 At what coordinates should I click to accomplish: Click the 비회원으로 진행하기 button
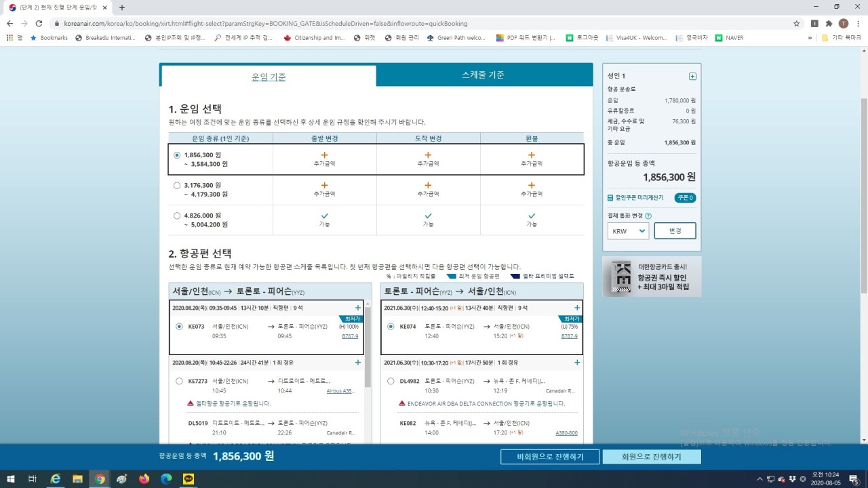click(x=550, y=457)
